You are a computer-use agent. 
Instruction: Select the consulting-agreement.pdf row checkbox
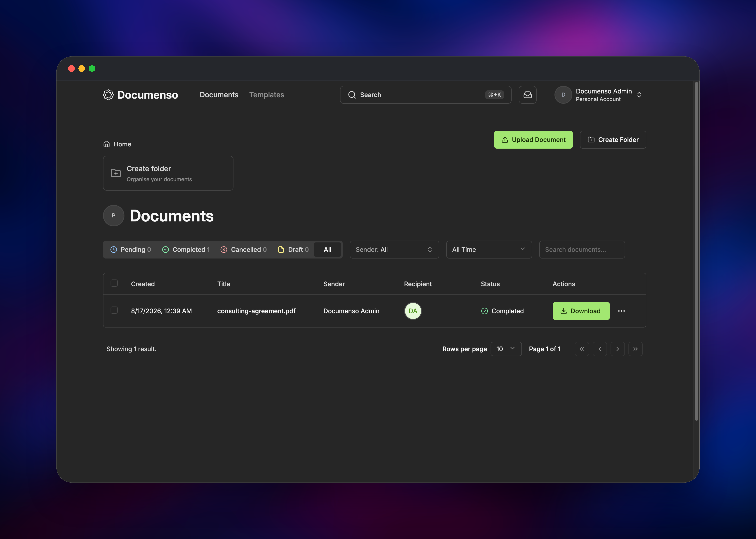[114, 310]
